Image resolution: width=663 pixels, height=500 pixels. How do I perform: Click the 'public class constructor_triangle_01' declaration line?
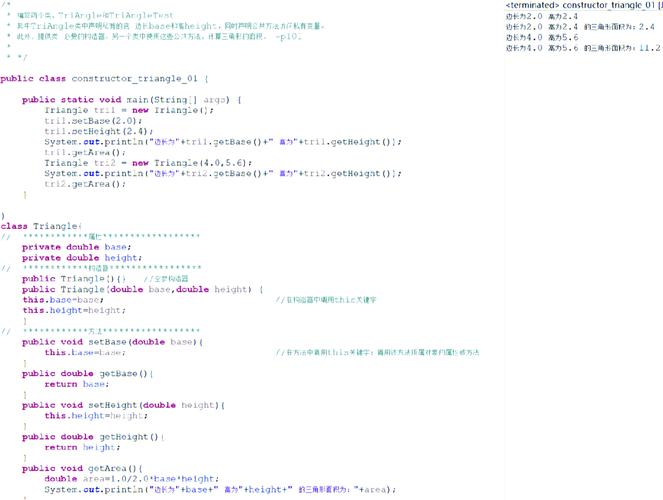pos(104,79)
